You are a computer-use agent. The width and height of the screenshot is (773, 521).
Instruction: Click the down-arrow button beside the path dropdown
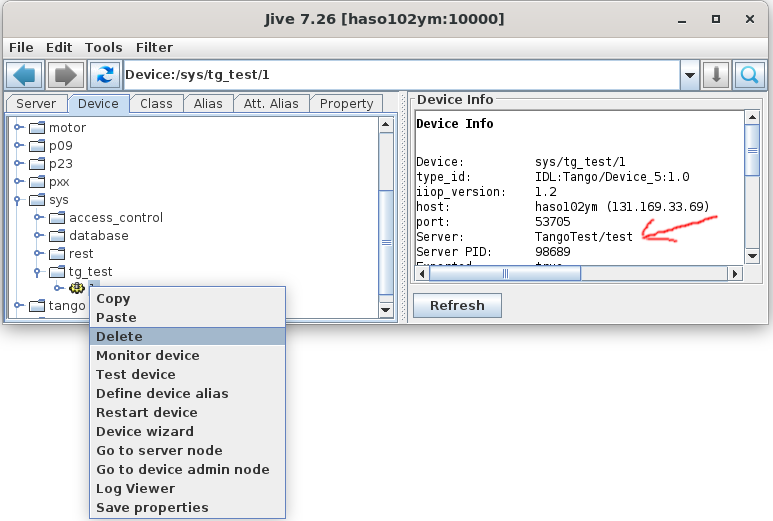[716, 75]
